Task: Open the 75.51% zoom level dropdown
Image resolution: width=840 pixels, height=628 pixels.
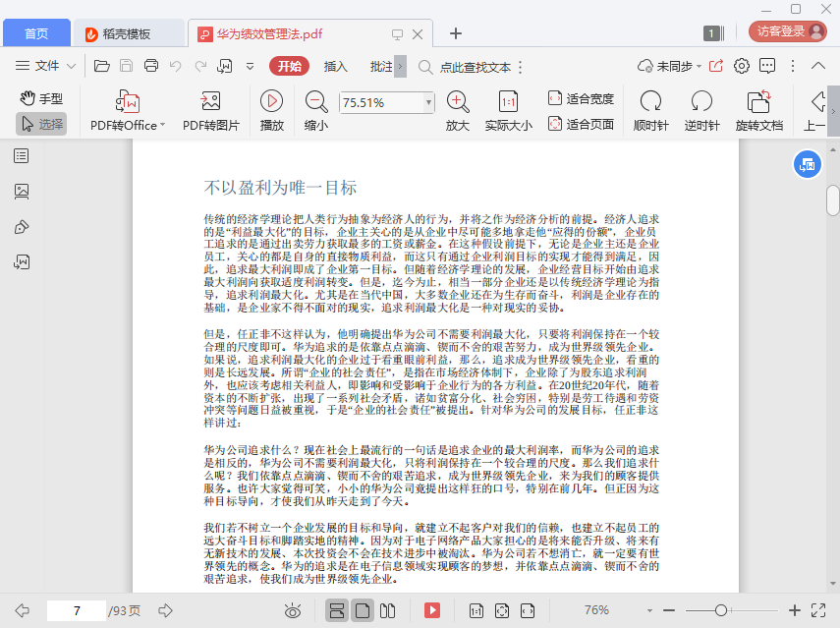Action: [428, 102]
